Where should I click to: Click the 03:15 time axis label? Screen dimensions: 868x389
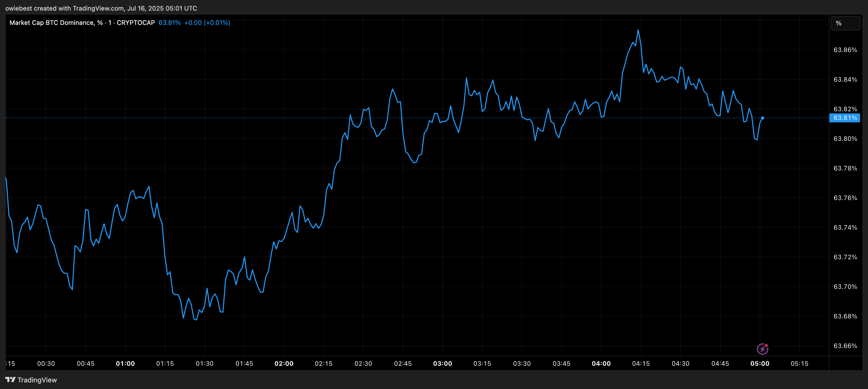(x=482, y=363)
